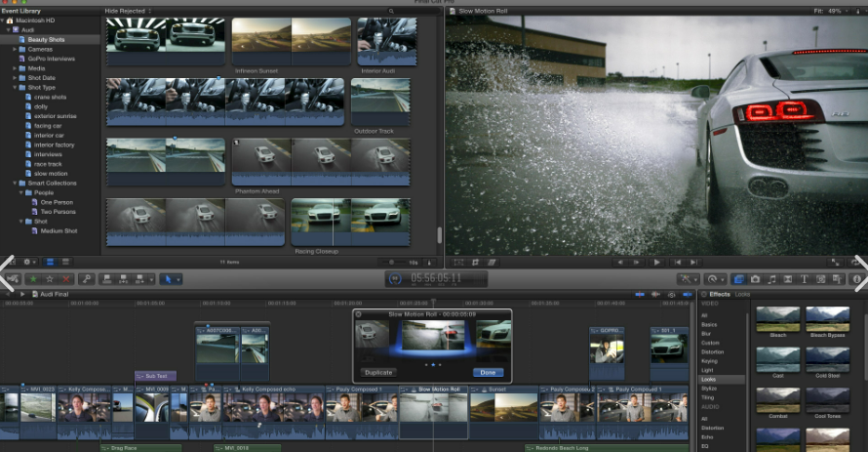868x452 pixels.
Task: Show the Inspector info icon
Action: [x=857, y=279]
